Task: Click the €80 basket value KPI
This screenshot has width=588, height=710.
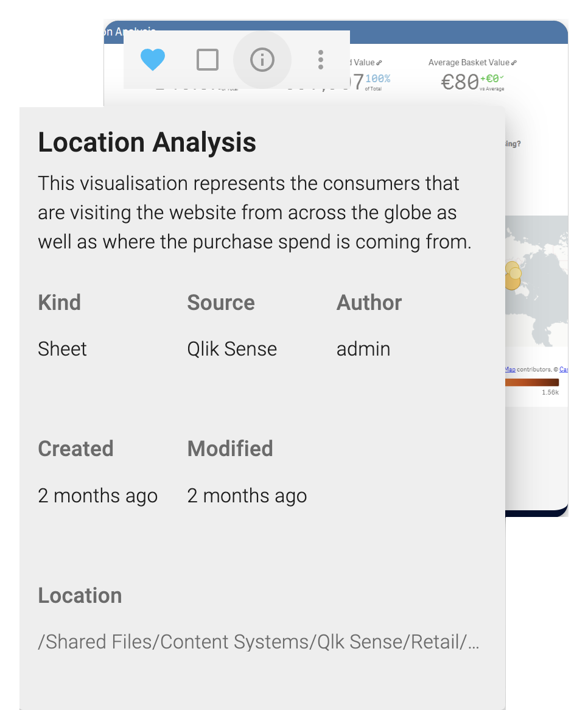Action: [460, 82]
